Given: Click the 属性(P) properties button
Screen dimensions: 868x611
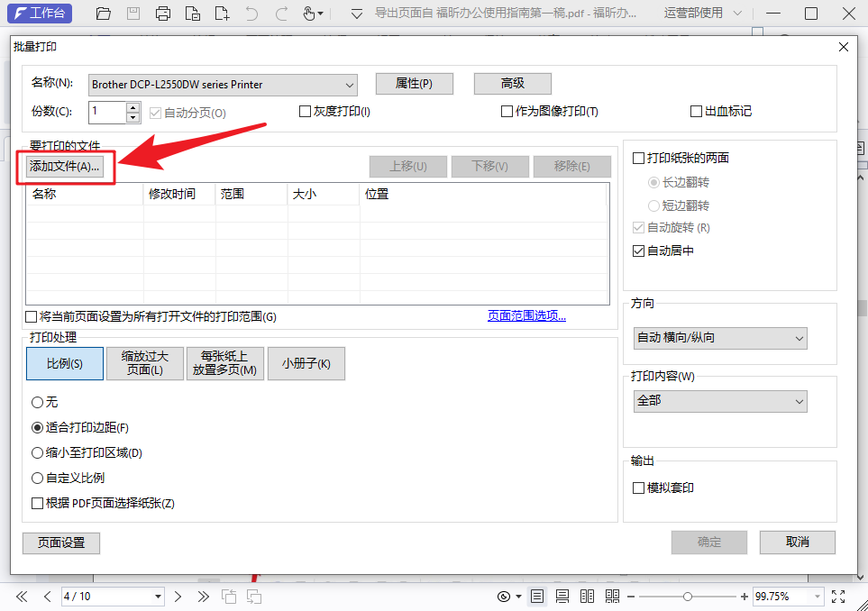Looking at the screenshot, I should pos(414,84).
